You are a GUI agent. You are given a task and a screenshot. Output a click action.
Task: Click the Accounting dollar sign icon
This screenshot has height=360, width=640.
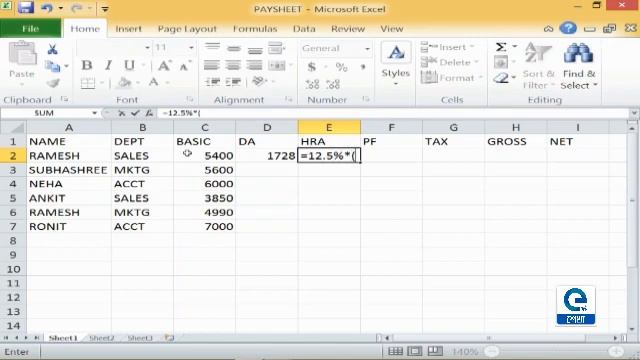tap(312, 66)
